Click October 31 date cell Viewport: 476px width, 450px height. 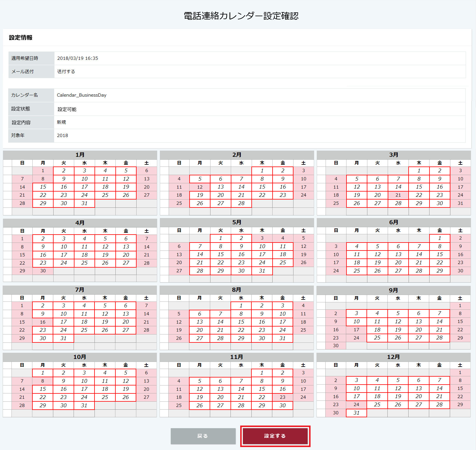[84, 406]
